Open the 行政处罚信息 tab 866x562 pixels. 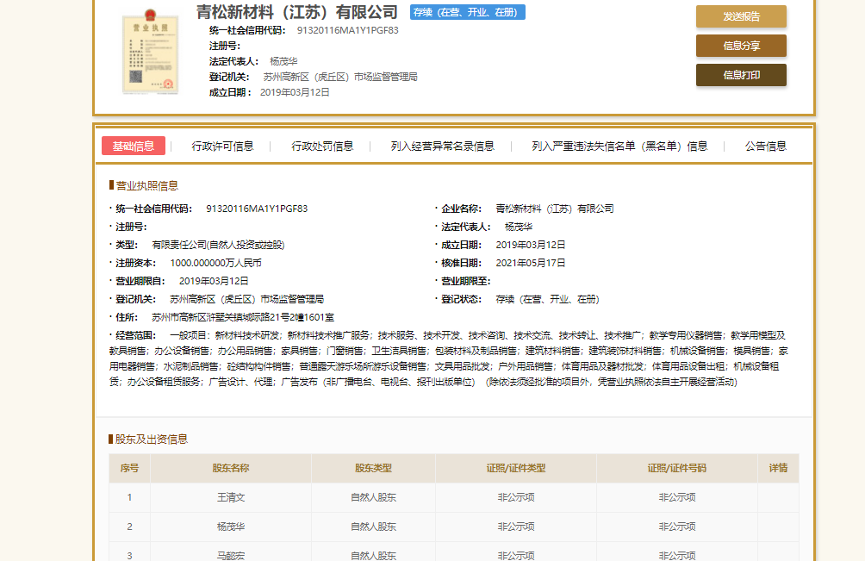point(322,146)
